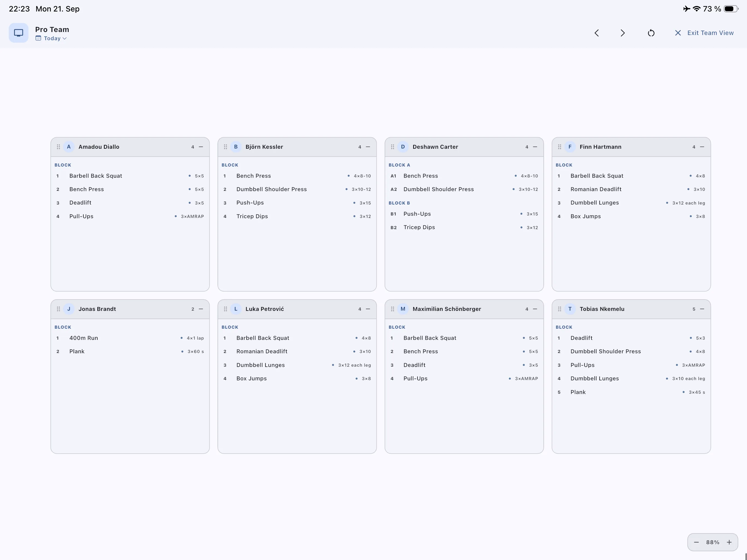Image resolution: width=747 pixels, height=560 pixels.
Task: Go to next day arrow
Action: 623,33
